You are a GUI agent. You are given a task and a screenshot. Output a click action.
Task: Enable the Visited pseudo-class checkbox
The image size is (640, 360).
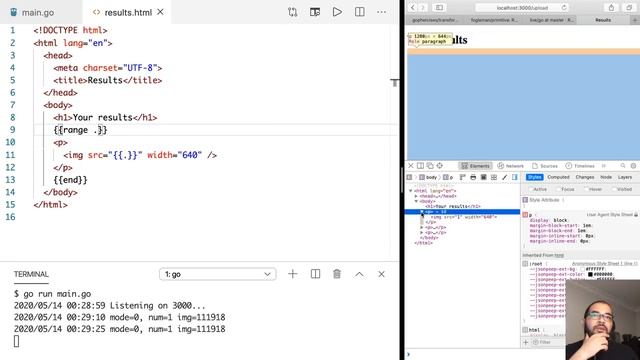pyautogui.click(x=615, y=189)
